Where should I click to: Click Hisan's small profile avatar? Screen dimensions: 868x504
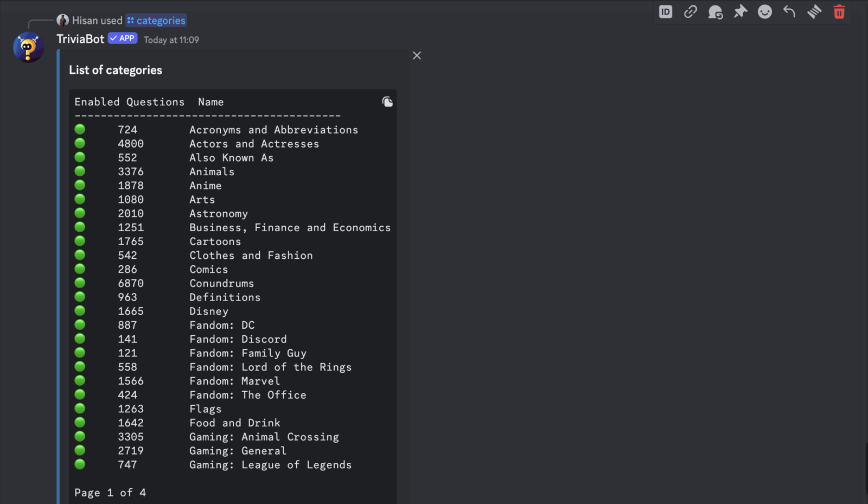[x=63, y=20]
